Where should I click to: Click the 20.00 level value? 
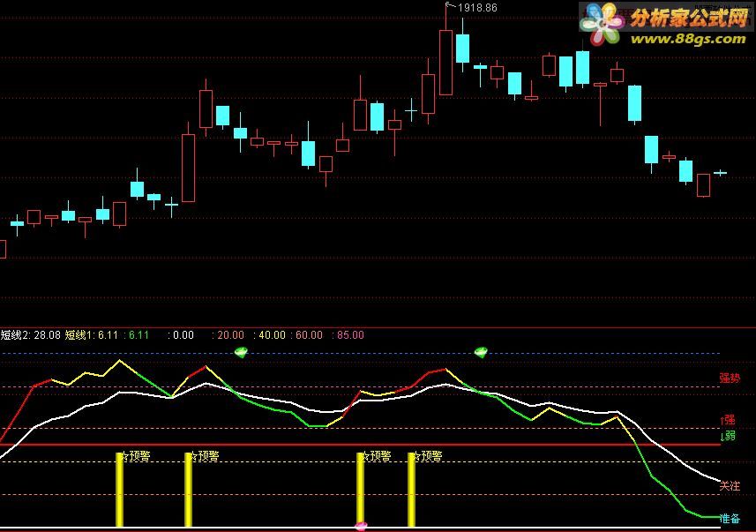[x=229, y=334]
